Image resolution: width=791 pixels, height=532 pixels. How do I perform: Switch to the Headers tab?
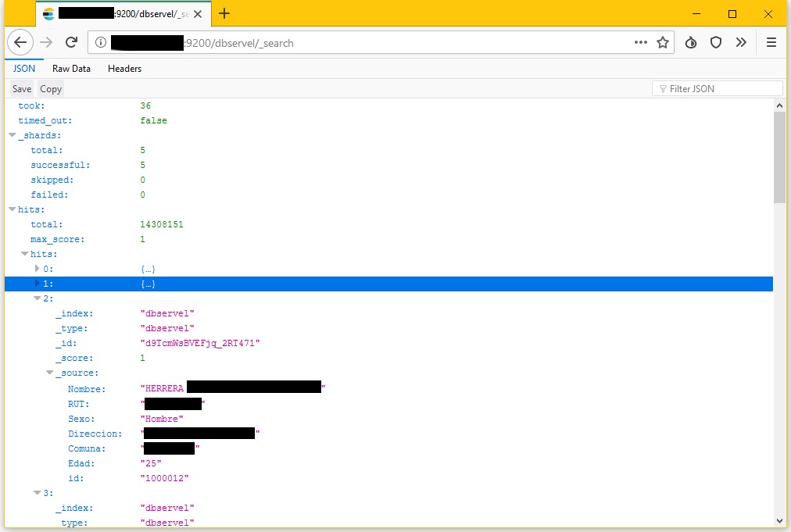(x=124, y=69)
